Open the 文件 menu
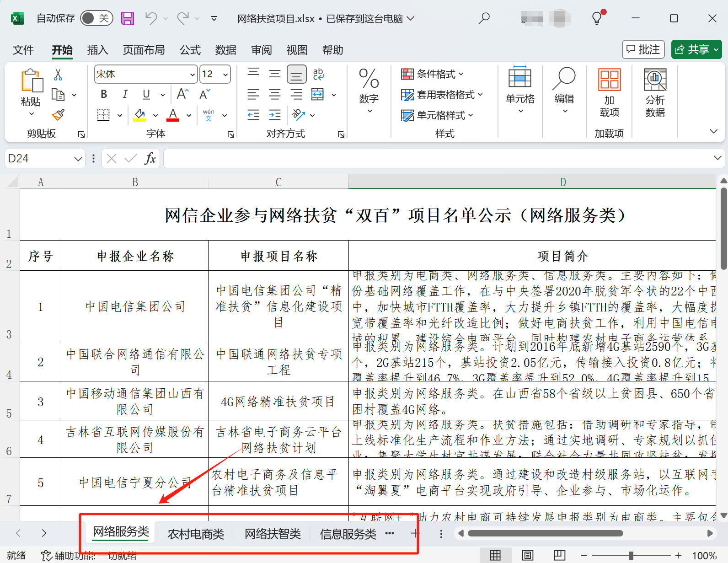Image resolution: width=728 pixels, height=563 pixels. (x=23, y=50)
